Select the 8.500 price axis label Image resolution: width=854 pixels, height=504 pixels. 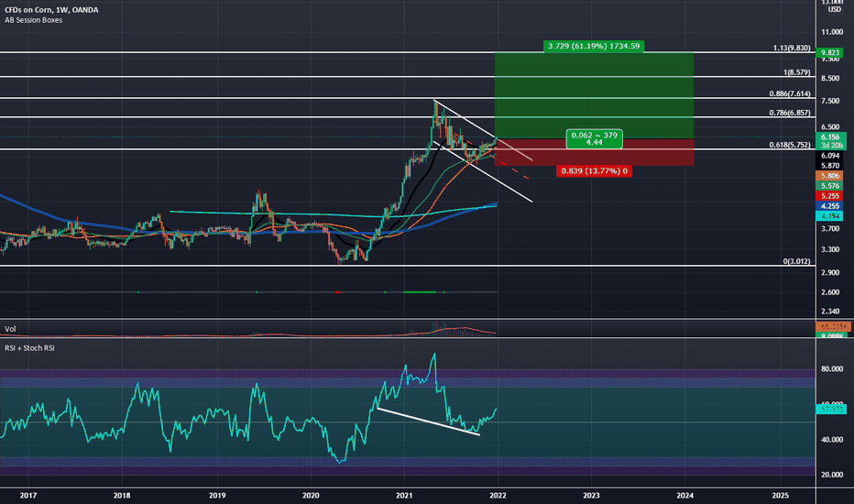(830, 79)
